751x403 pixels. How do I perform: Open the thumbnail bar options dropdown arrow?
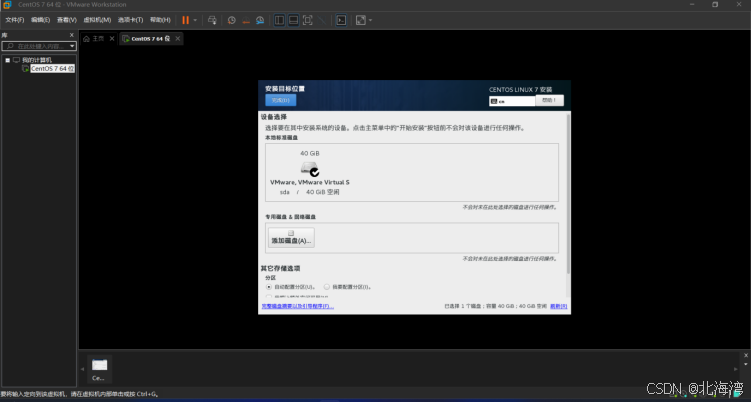(746, 364)
